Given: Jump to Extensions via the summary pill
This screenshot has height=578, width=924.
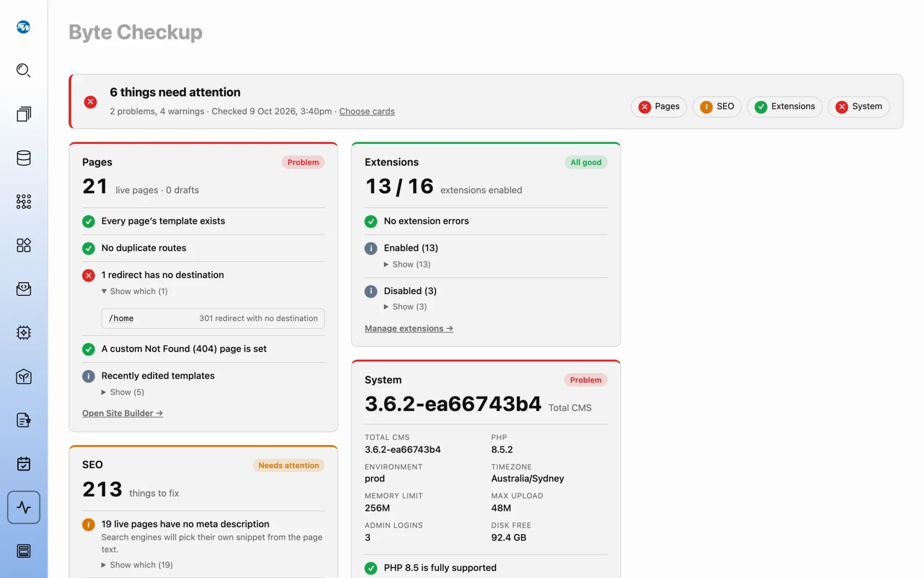Looking at the screenshot, I should click(x=785, y=106).
